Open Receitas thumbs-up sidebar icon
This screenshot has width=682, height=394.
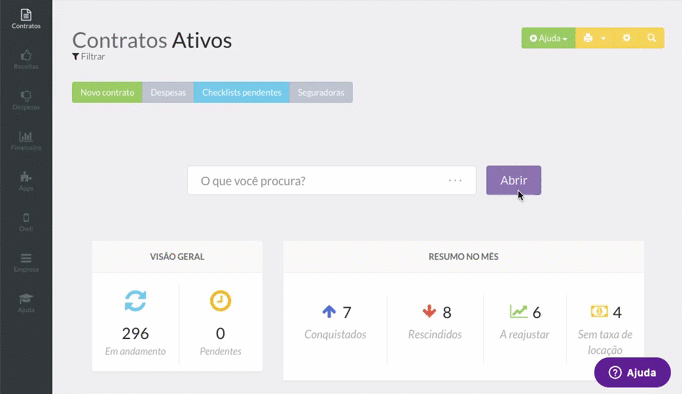click(26, 60)
